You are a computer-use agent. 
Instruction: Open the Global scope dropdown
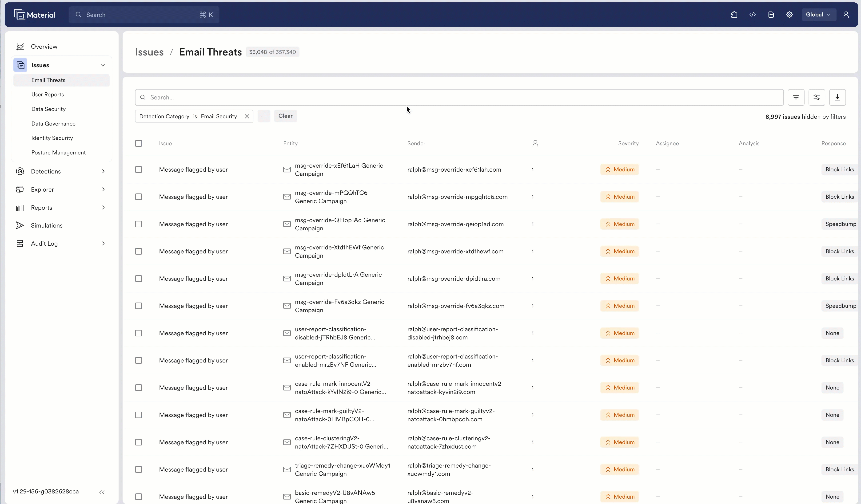click(819, 15)
